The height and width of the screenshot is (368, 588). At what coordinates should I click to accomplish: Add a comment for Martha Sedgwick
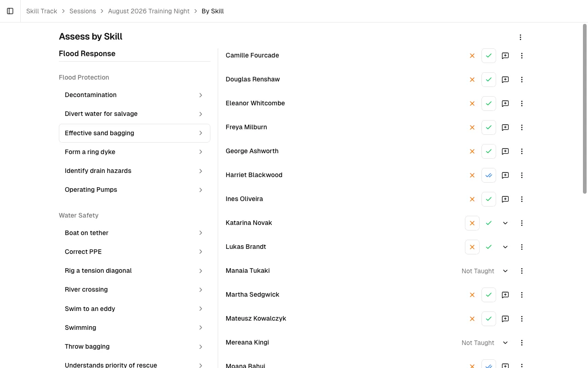[505, 295]
